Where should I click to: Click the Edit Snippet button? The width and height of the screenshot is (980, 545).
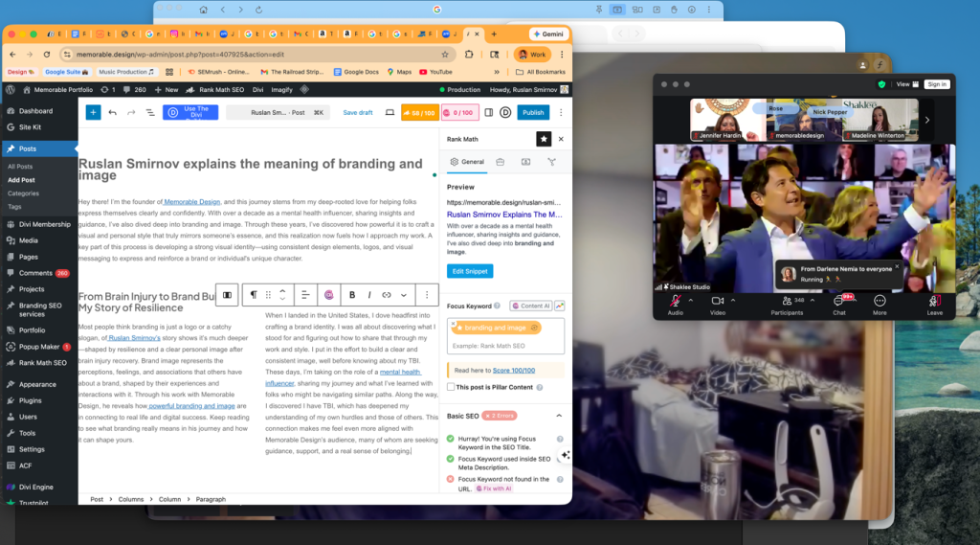pos(470,271)
